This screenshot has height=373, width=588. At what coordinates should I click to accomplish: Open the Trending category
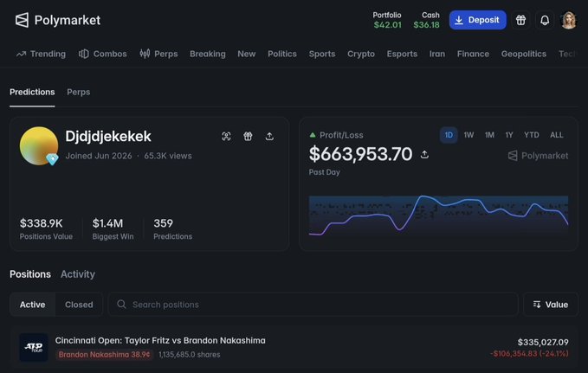41,54
